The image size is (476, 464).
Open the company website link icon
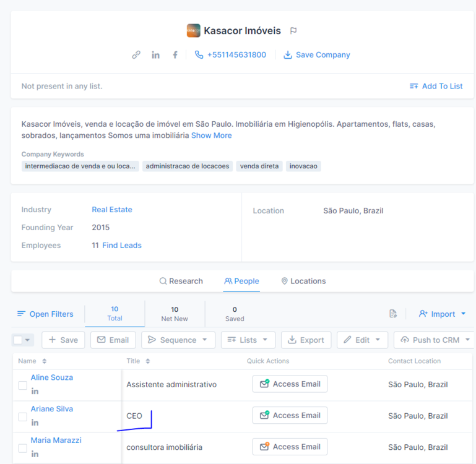pyautogui.click(x=136, y=54)
